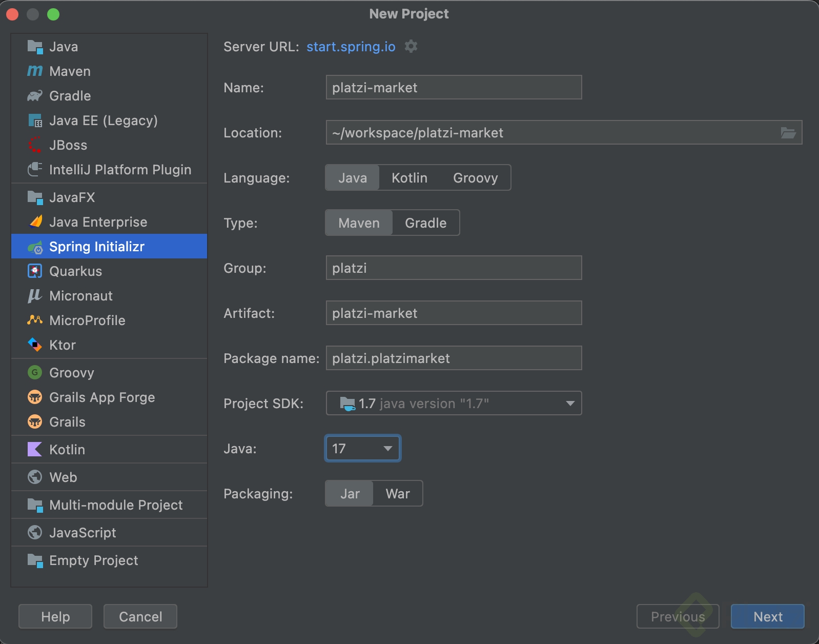Viewport: 819px width, 644px height.
Task: Select the Ktor entry text
Action: (x=63, y=345)
